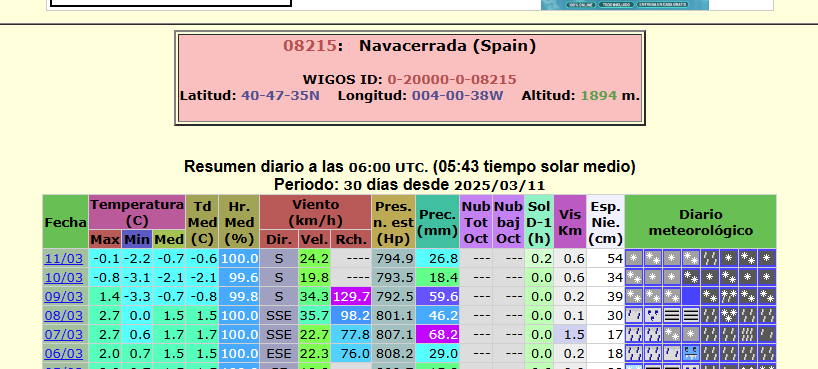Click the first double-snowflake icon in the 10/03 row

pos(634,277)
